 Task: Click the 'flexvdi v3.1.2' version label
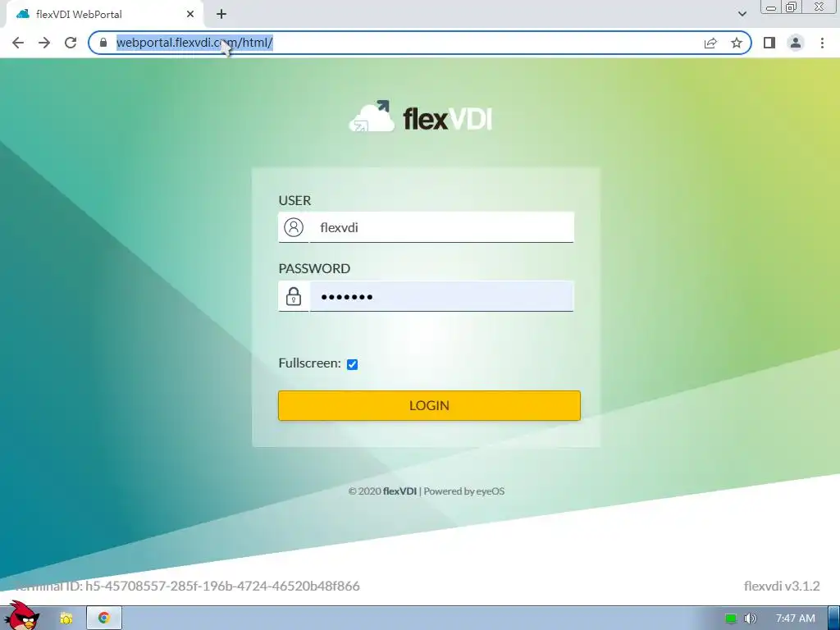pos(782,586)
